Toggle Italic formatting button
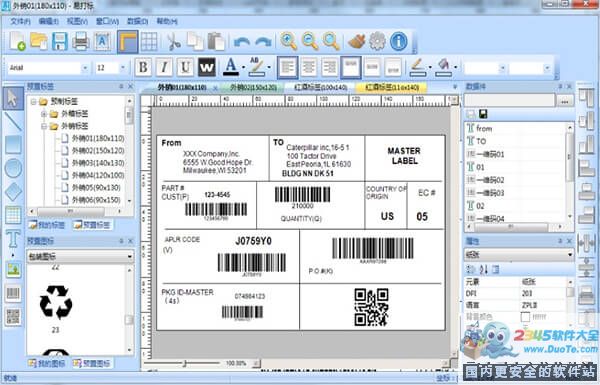The height and width of the screenshot is (385, 600). pos(164,68)
